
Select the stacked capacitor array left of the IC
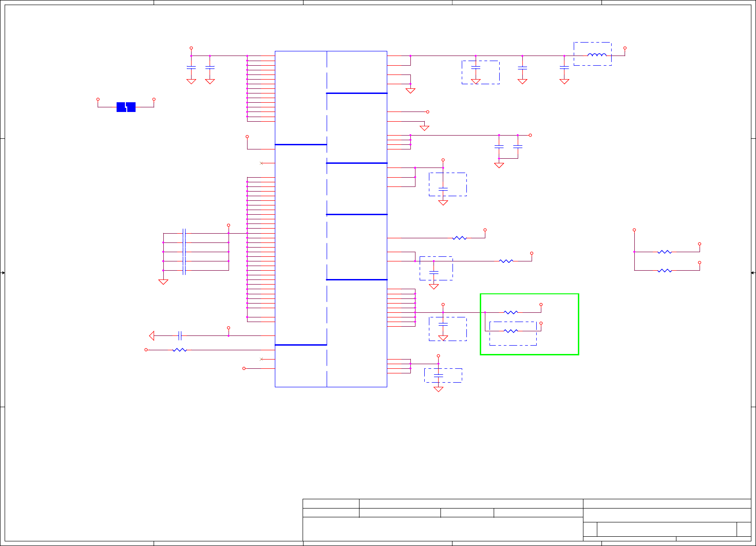[x=184, y=252]
